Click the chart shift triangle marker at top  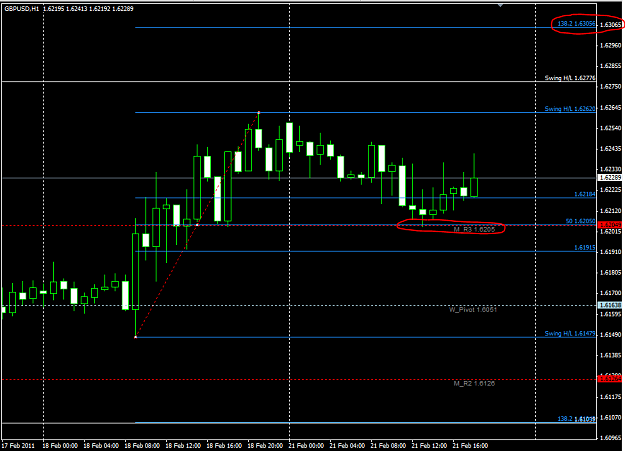pos(500,5)
